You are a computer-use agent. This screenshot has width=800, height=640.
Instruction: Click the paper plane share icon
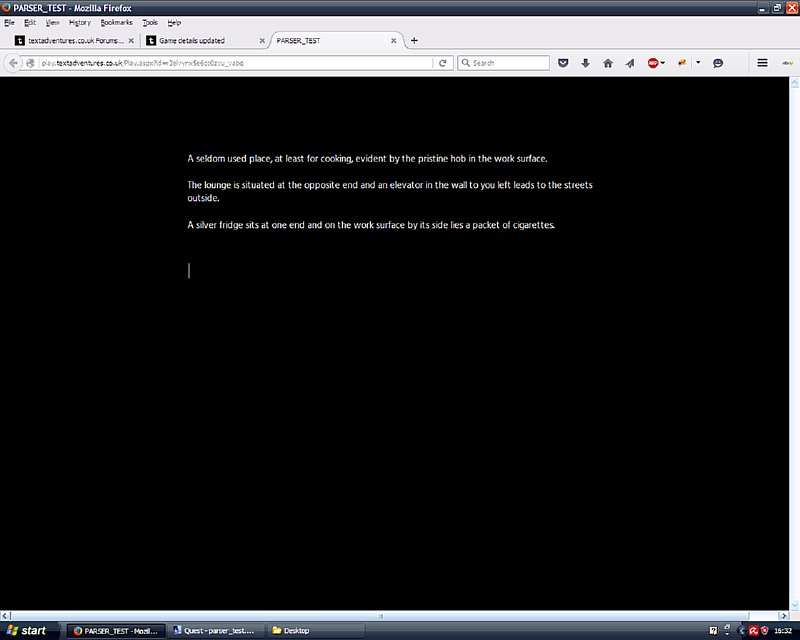[x=629, y=63]
